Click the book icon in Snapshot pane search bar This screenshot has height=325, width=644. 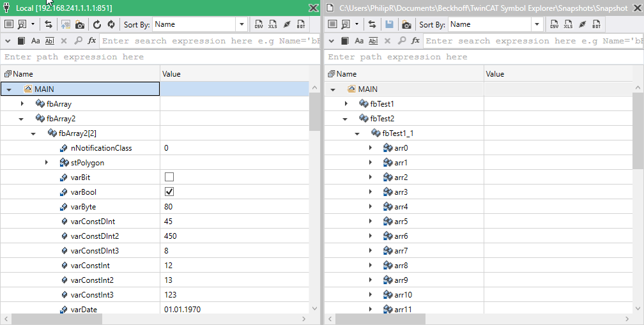346,41
